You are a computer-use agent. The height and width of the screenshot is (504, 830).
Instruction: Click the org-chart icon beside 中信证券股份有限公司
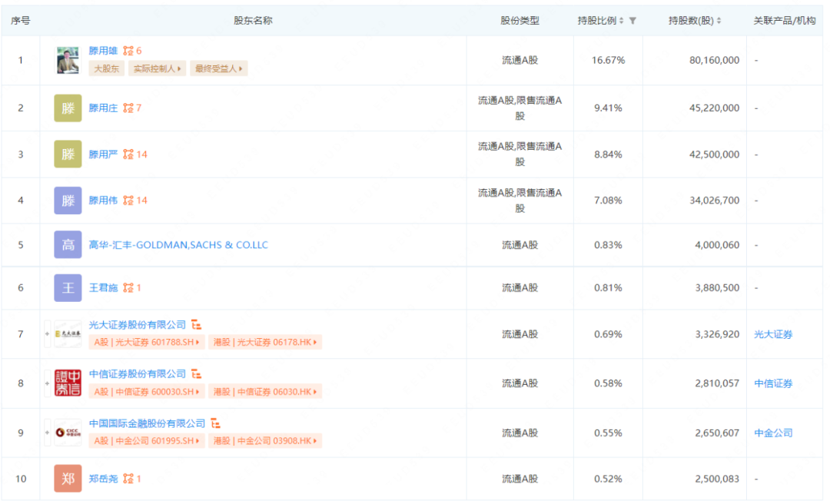pos(196,373)
